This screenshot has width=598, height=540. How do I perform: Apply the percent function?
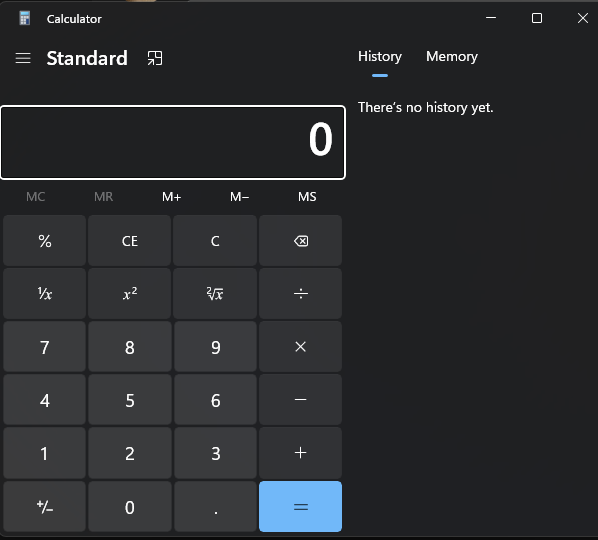(x=45, y=241)
